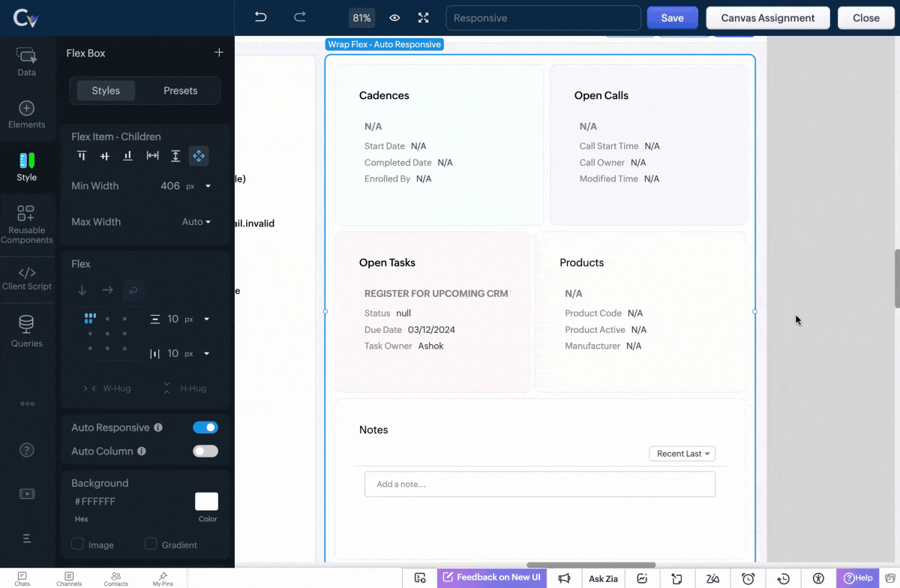Screen dimensions: 900x588
Task: Click the white background color swatch
Action: pyautogui.click(x=206, y=502)
